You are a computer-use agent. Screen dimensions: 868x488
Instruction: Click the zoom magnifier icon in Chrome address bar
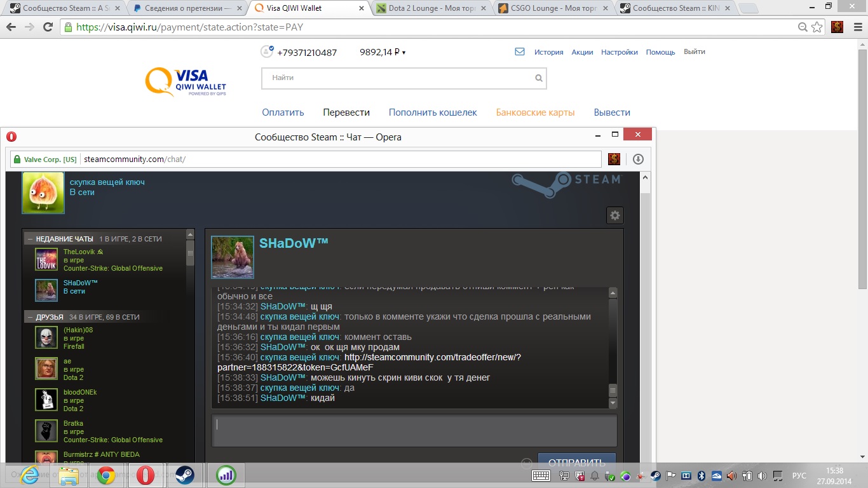pos(803,27)
